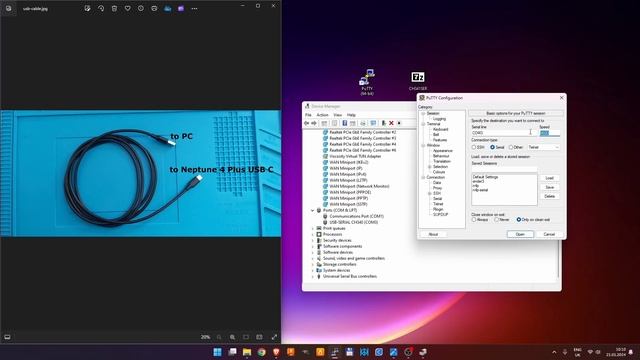Delete the photo with trash icon
Screen dimensions: 640x360
[x=114, y=8]
